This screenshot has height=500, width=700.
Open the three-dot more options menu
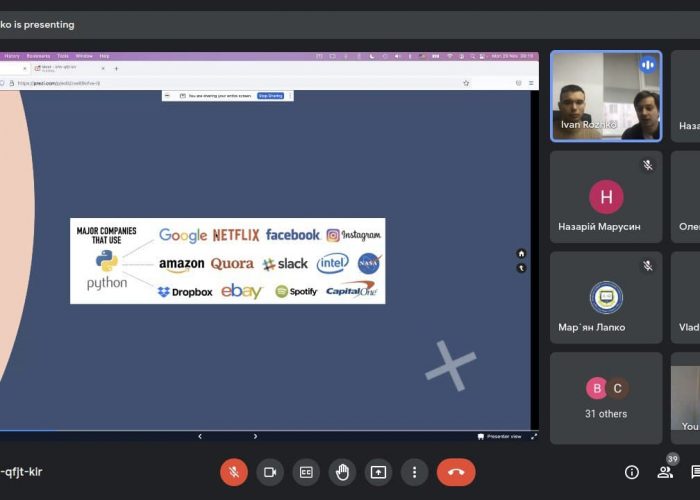coord(414,472)
